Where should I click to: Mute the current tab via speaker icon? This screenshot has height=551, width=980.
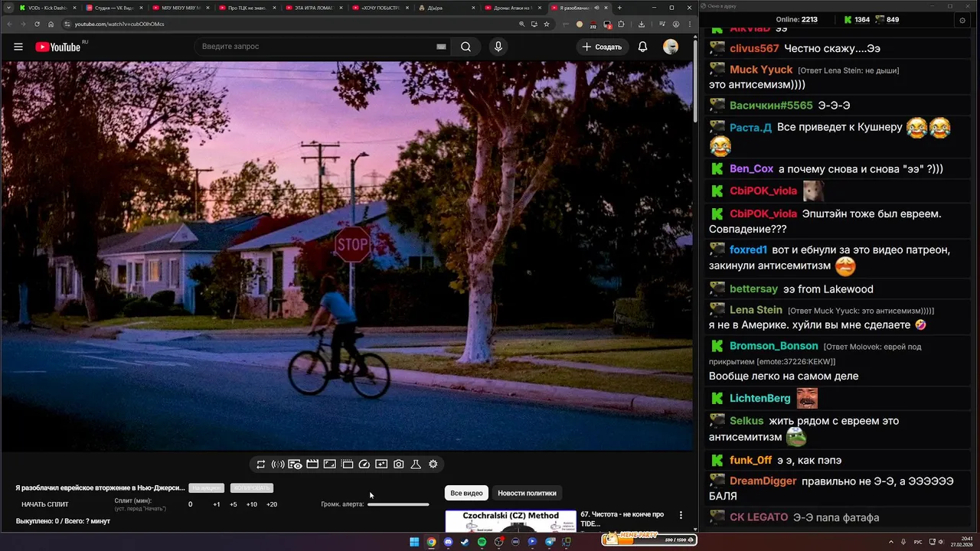pos(596,8)
